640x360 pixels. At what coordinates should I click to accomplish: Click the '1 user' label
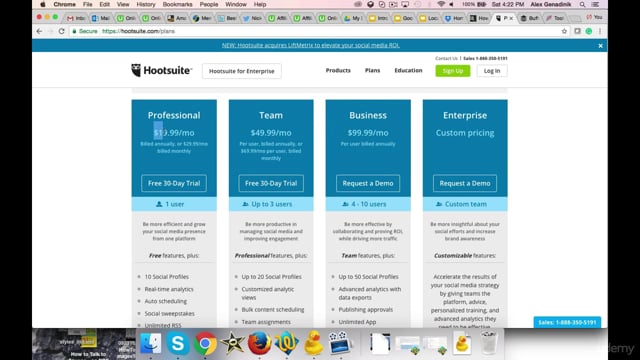point(170,204)
